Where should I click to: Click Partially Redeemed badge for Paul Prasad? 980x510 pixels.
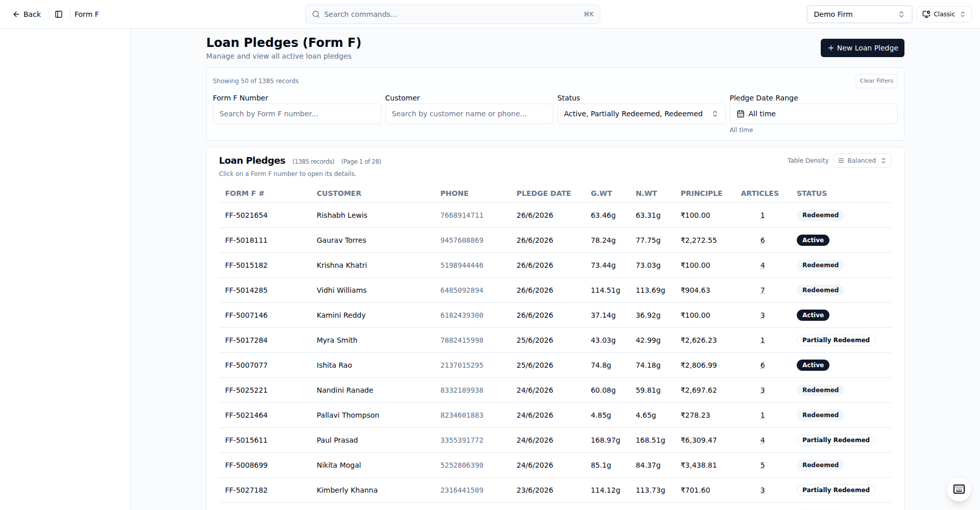(x=836, y=440)
